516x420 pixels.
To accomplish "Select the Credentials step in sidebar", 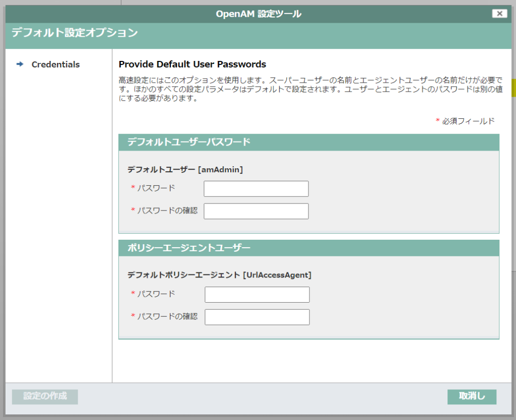I will pyautogui.click(x=55, y=64).
